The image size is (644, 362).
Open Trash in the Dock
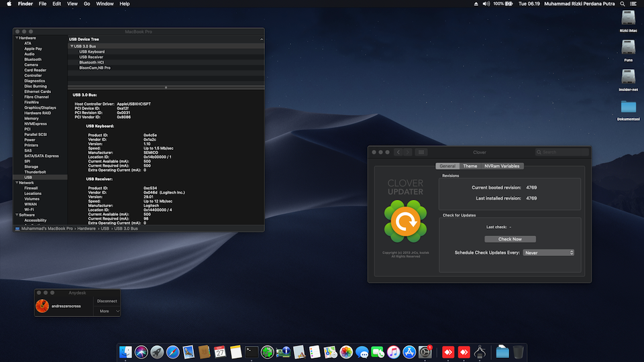(x=519, y=352)
